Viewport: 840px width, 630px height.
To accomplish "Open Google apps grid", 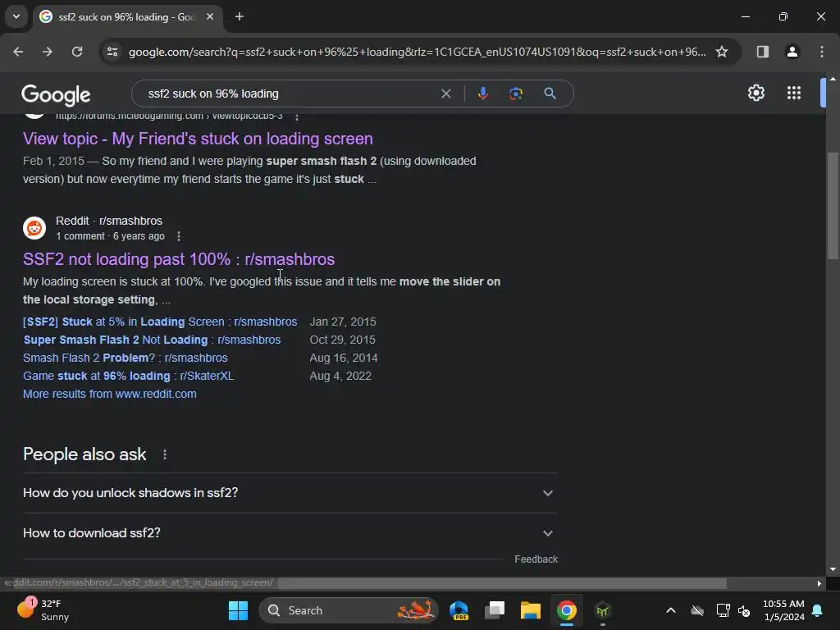I will pos(794,94).
